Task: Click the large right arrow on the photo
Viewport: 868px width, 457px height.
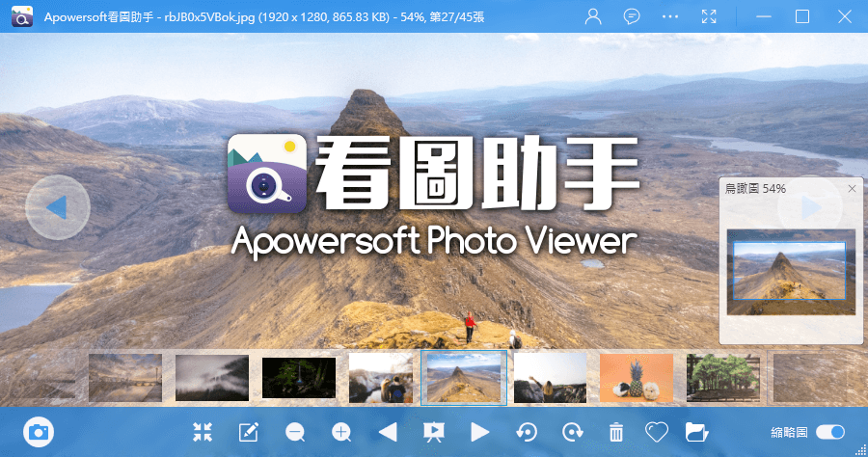Action: pyautogui.click(x=810, y=207)
